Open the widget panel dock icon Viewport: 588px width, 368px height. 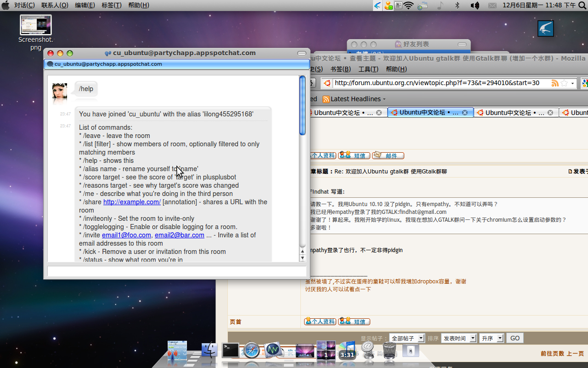pyautogui.click(x=177, y=350)
